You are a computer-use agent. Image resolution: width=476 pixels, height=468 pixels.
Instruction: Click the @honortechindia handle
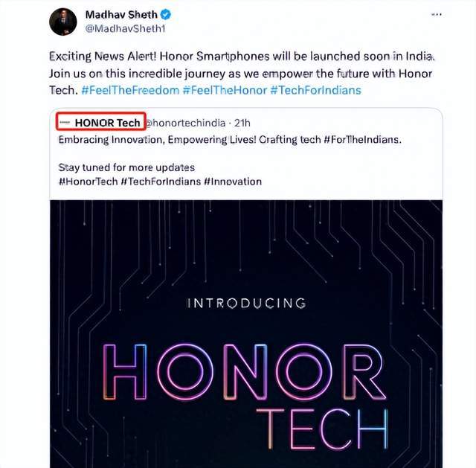(x=186, y=123)
